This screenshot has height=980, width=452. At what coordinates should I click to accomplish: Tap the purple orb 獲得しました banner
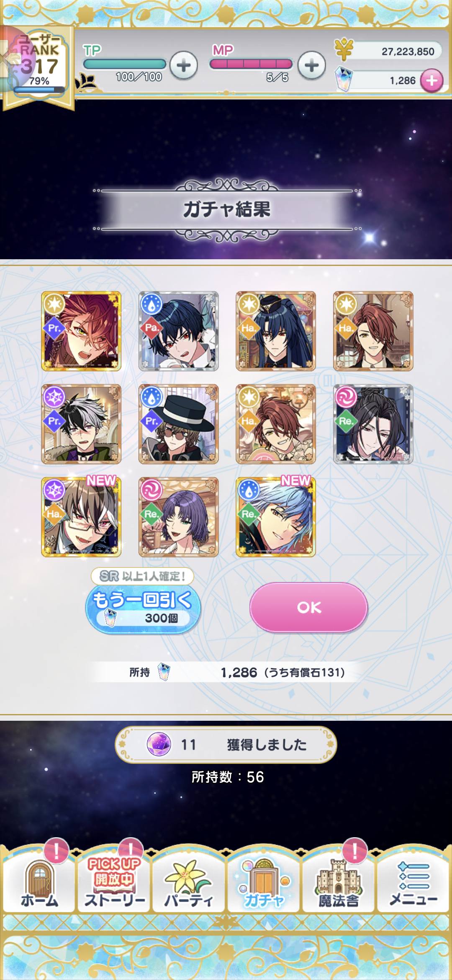coord(226,745)
